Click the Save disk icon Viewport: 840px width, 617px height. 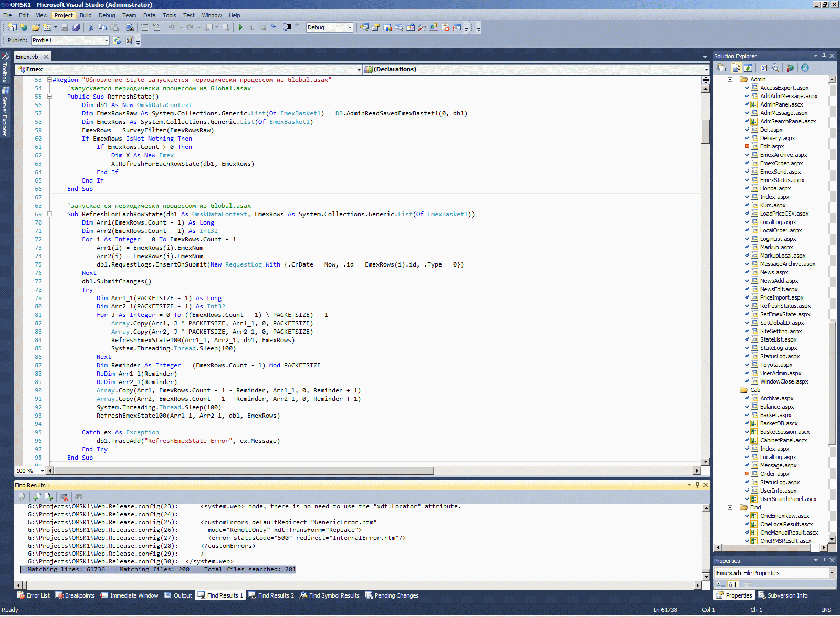click(65, 27)
